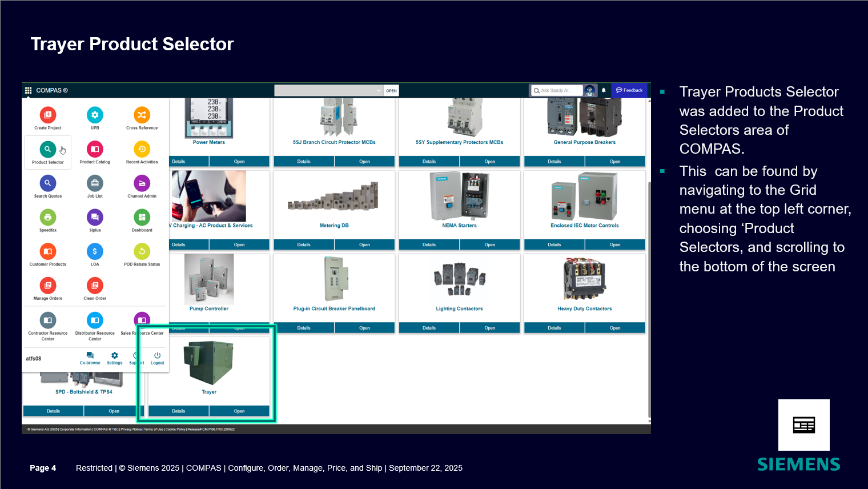Open Manage Orders icon
The height and width of the screenshot is (489, 868).
pos(48,285)
